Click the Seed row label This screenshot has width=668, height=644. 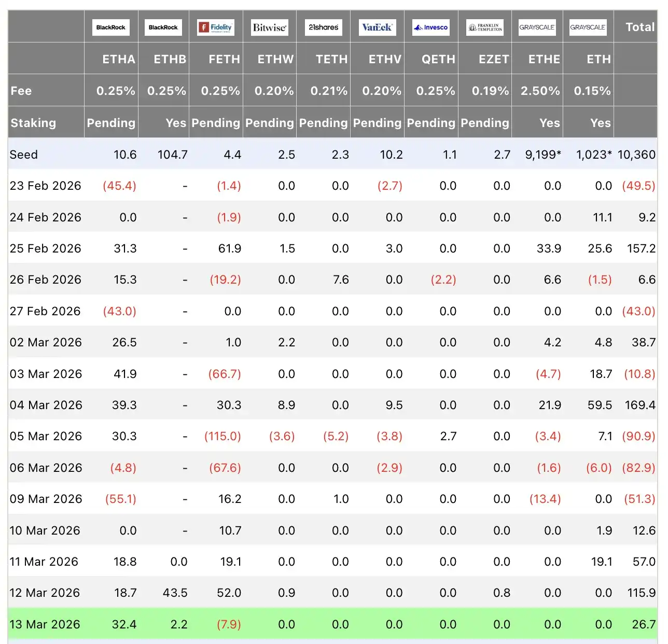(24, 155)
